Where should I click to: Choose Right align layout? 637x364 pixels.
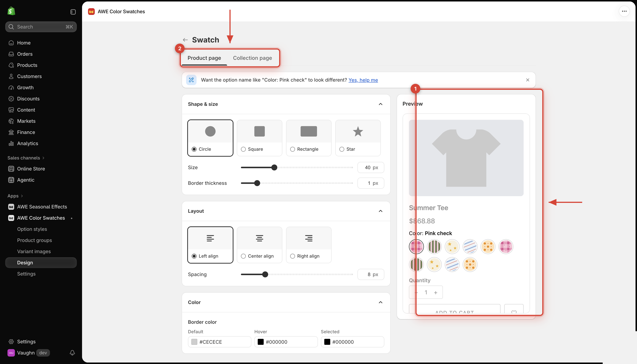308,245
